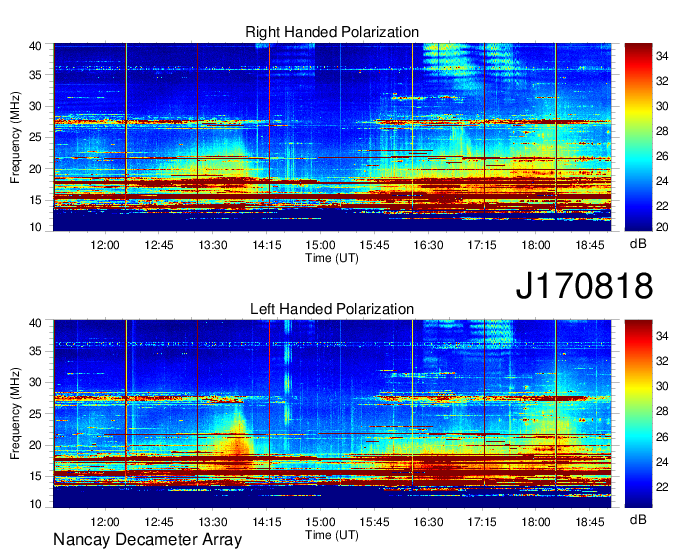Click the 24 dB value on Right Handed colorbar
Image resolution: width=680 pixels, height=552 pixels.
662,181
